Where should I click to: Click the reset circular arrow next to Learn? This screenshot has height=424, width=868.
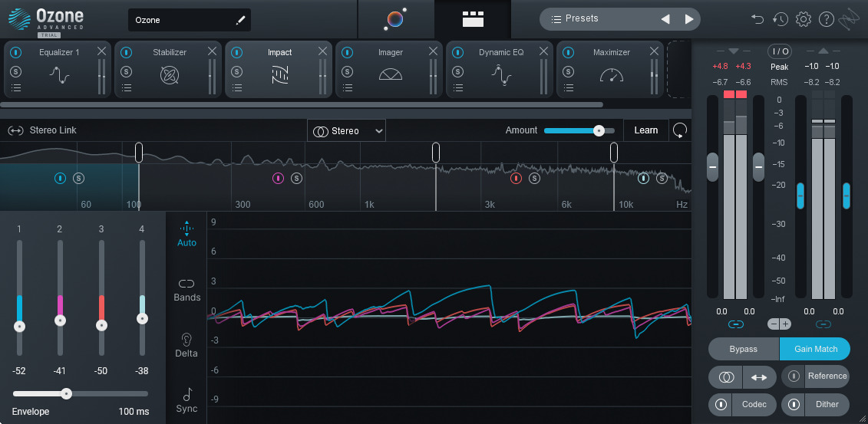(680, 130)
